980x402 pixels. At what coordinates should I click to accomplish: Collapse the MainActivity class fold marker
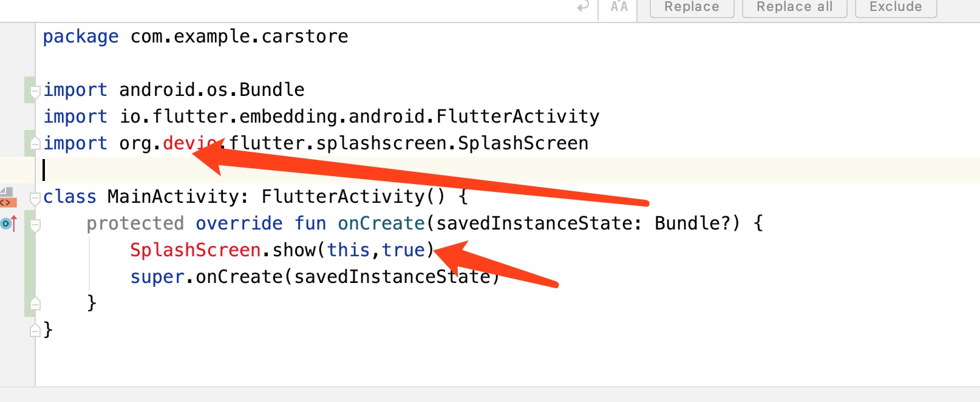(35, 198)
